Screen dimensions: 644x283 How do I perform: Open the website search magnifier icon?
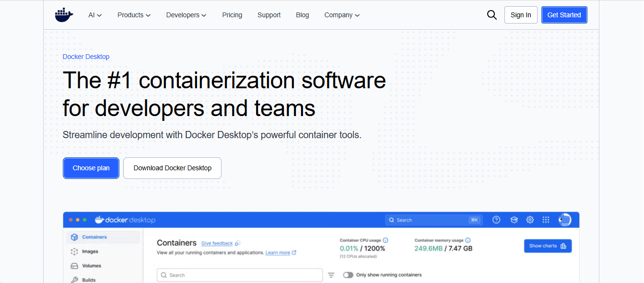click(492, 14)
